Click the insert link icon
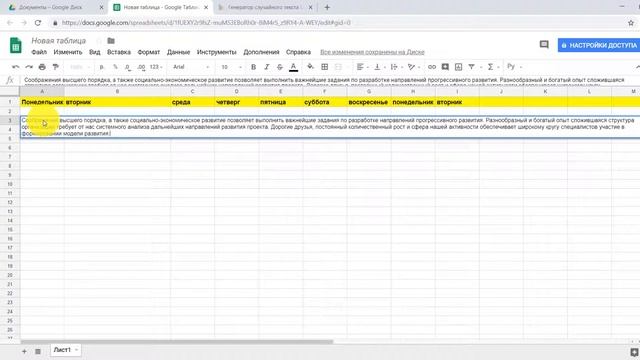 (432, 67)
